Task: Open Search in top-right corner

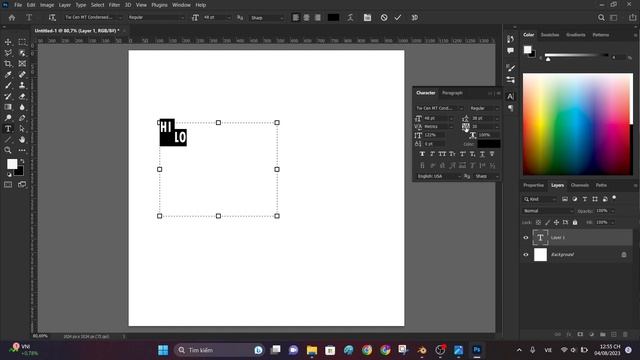Action: click(x=601, y=18)
